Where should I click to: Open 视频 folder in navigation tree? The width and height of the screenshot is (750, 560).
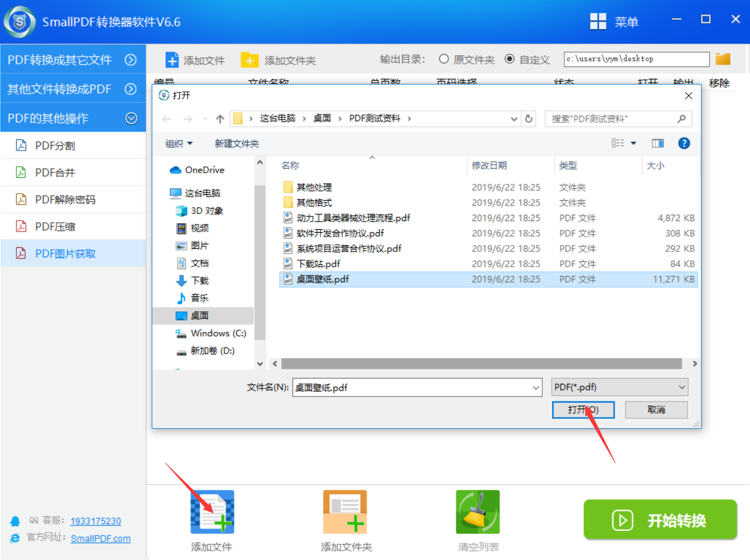coord(193,228)
